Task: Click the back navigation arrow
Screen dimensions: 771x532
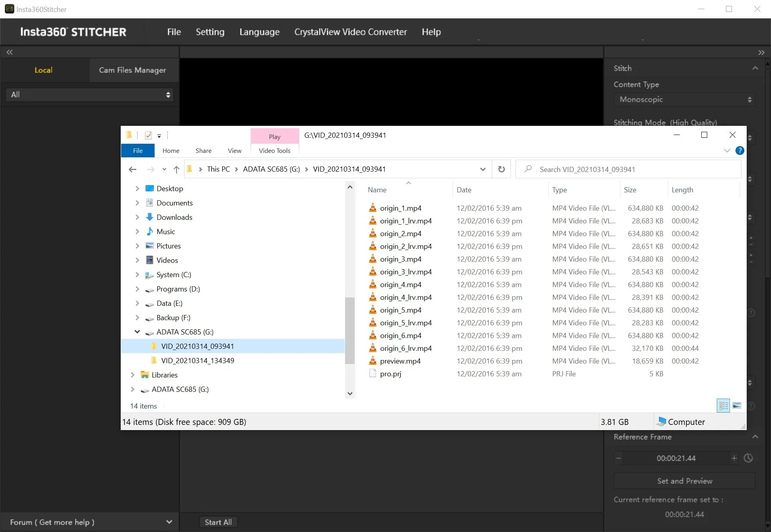Action: coord(133,169)
